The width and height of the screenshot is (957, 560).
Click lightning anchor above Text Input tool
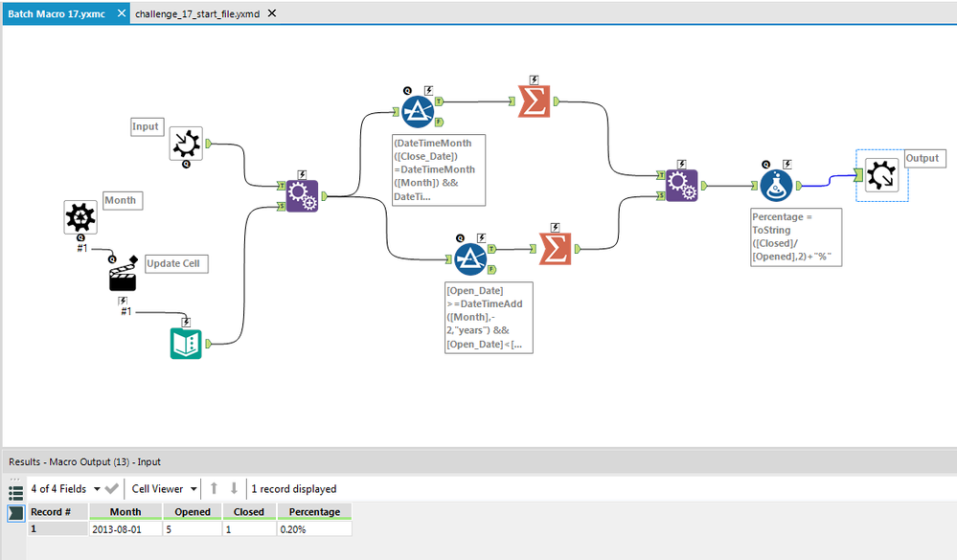pos(186,322)
